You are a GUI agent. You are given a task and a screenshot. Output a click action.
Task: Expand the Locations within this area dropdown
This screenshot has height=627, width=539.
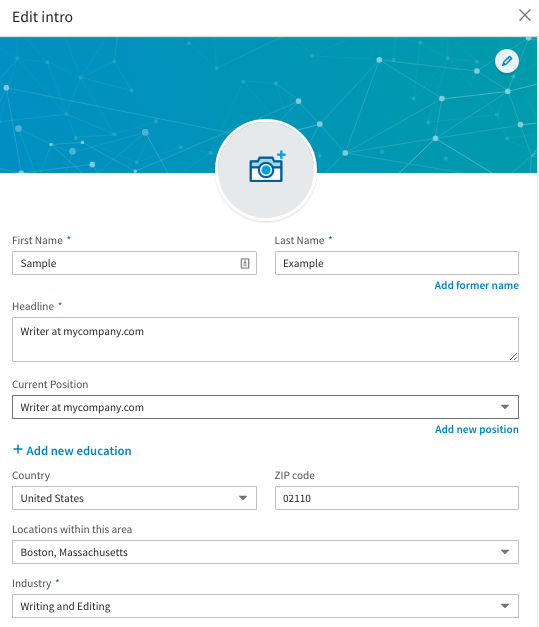266,552
